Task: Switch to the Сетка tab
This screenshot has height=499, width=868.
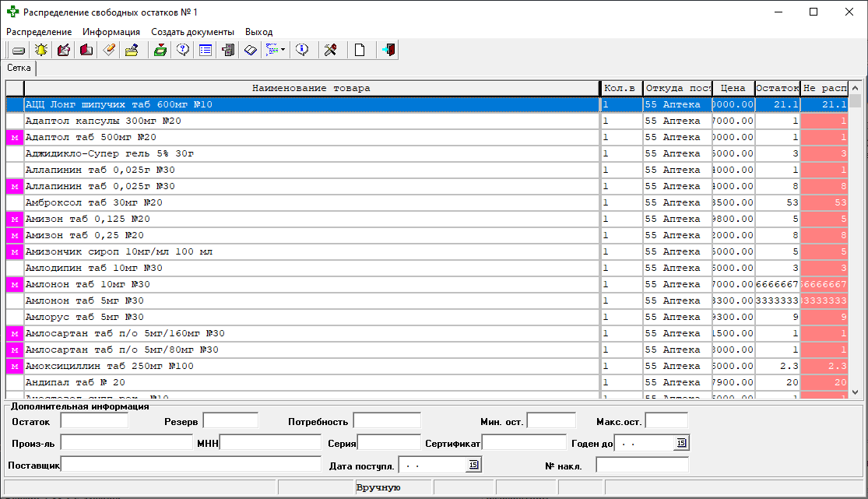Action: pos(19,69)
